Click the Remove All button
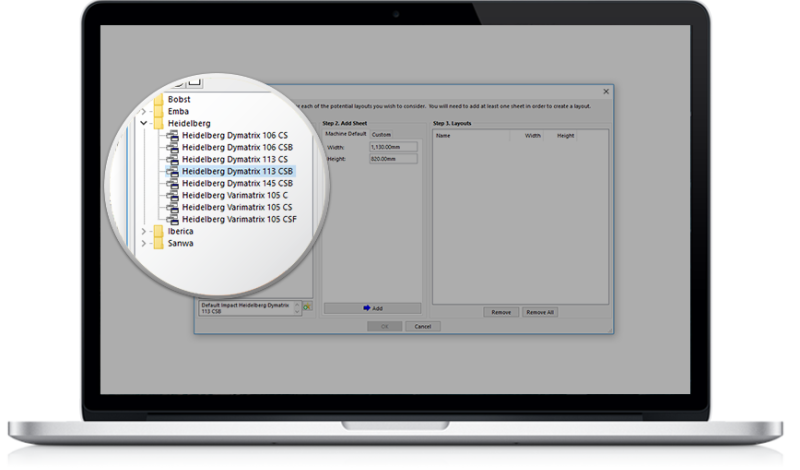The image size is (800, 470). click(x=540, y=312)
